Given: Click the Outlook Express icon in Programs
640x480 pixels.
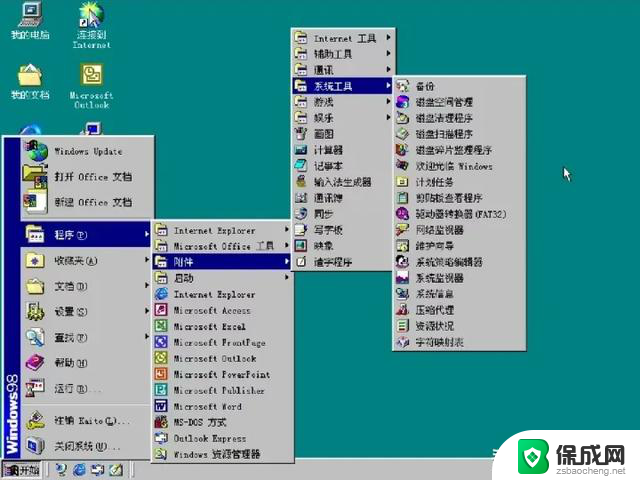Looking at the screenshot, I should click(161, 438).
